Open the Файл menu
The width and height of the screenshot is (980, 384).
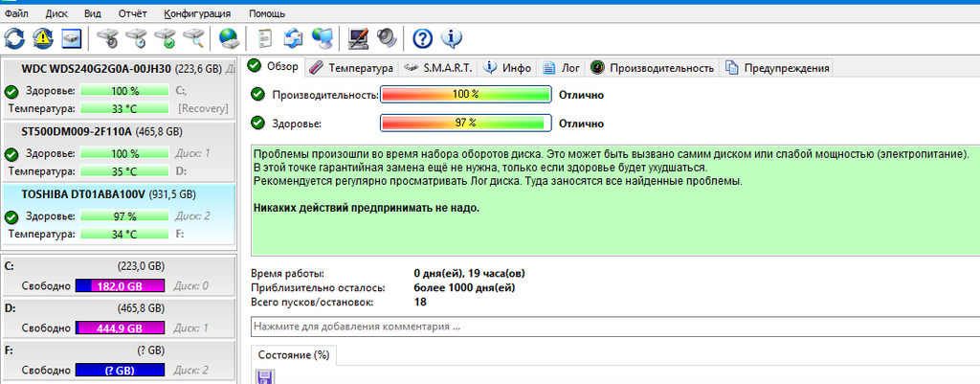pyautogui.click(x=15, y=13)
